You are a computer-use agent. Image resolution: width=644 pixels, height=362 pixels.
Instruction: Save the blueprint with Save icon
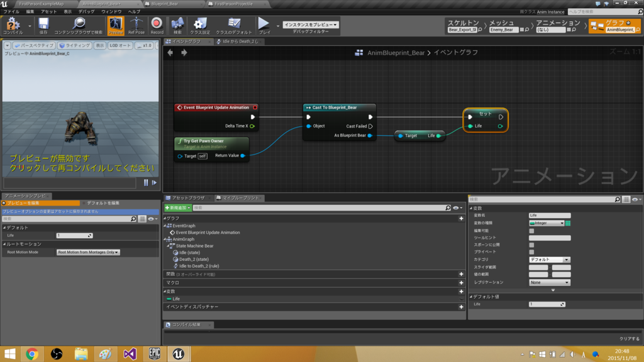click(x=43, y=26)
